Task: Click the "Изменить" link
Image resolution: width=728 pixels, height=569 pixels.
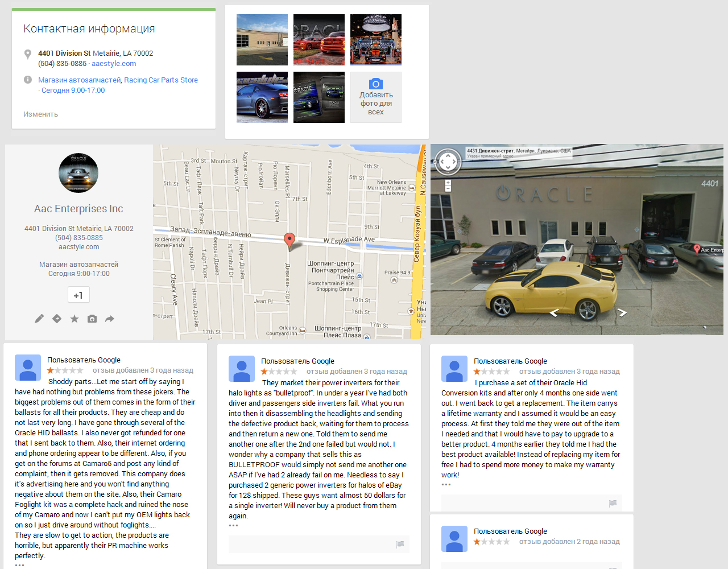Action: [40, 114]
